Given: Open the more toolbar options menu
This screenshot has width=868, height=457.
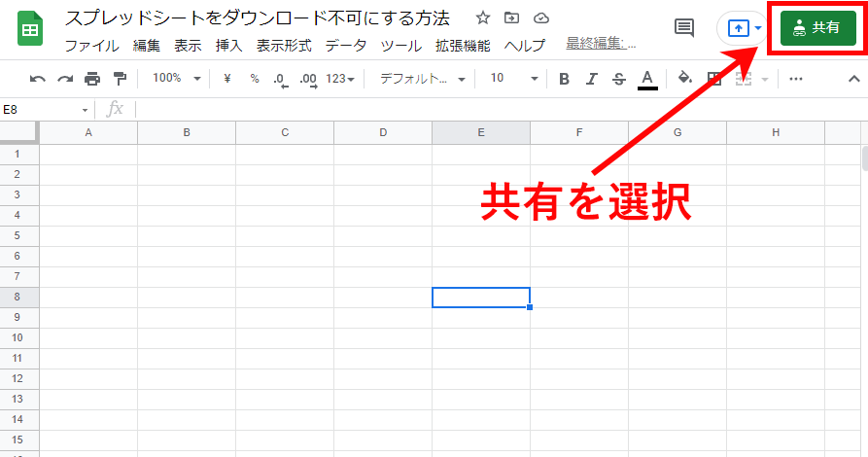Looking at the screenshot, I should point(796,79).
